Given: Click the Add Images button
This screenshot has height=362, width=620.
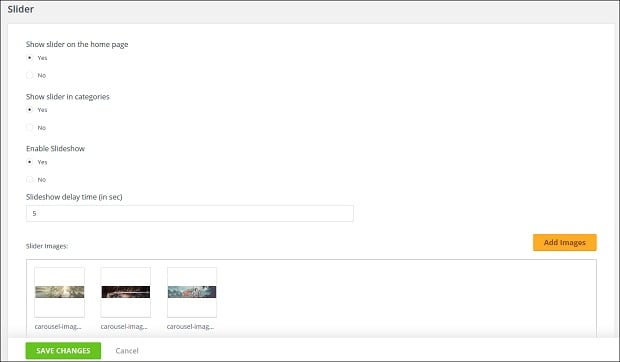Looking at the screenshot, I should (565, 242).
